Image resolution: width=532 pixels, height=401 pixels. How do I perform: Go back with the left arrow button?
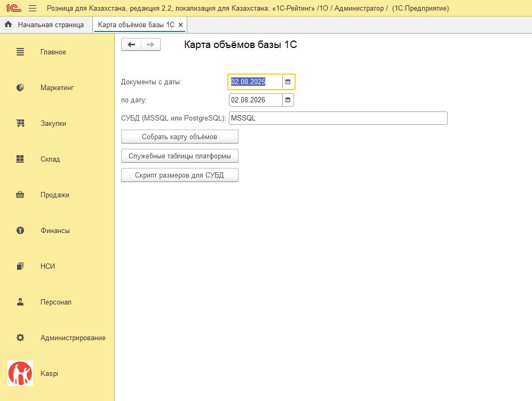(131, 44)
